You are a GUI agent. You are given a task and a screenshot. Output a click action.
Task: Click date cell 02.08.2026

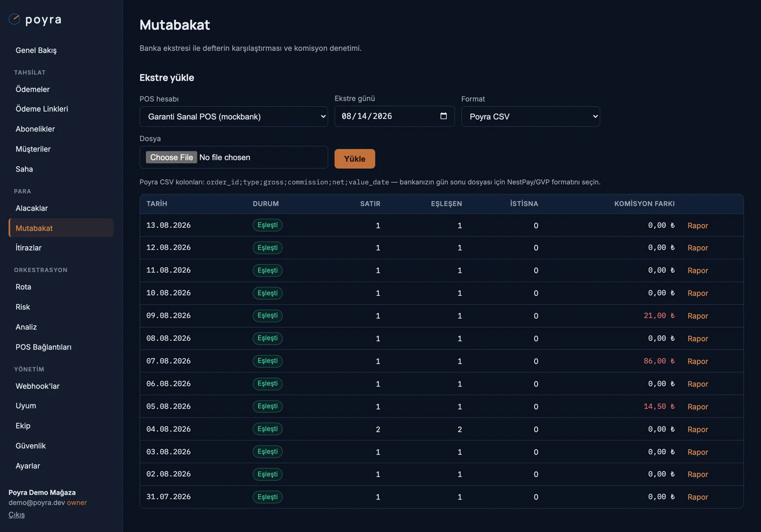168,474
